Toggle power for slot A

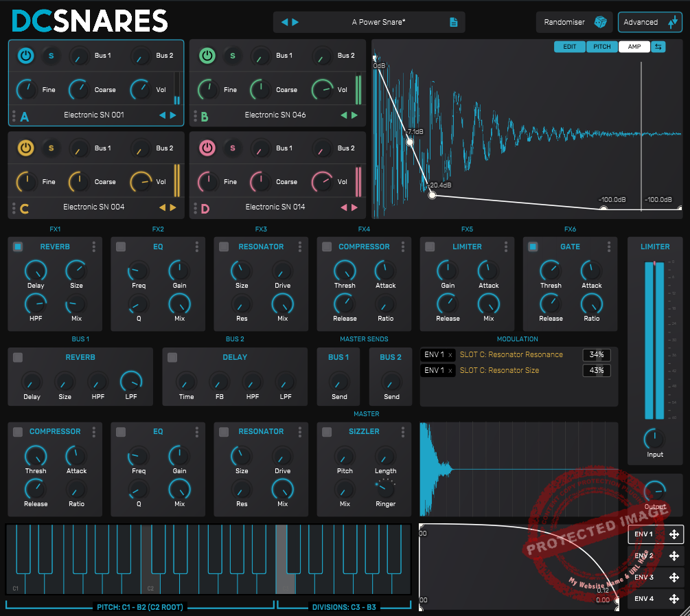click(x=26, y=56)
